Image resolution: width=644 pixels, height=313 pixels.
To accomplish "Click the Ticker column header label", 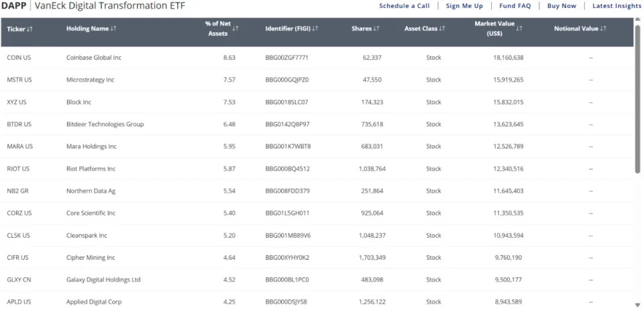I will point(16,29).
